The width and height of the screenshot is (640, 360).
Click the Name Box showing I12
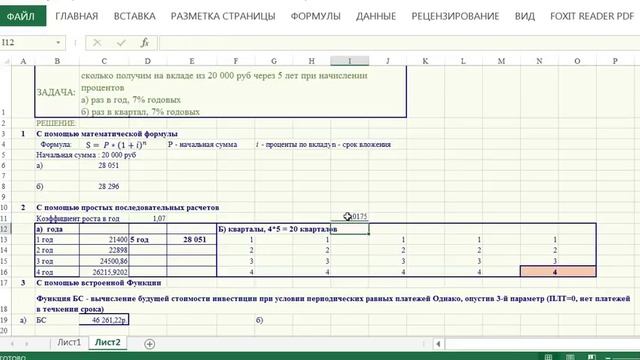click(27, 43)
